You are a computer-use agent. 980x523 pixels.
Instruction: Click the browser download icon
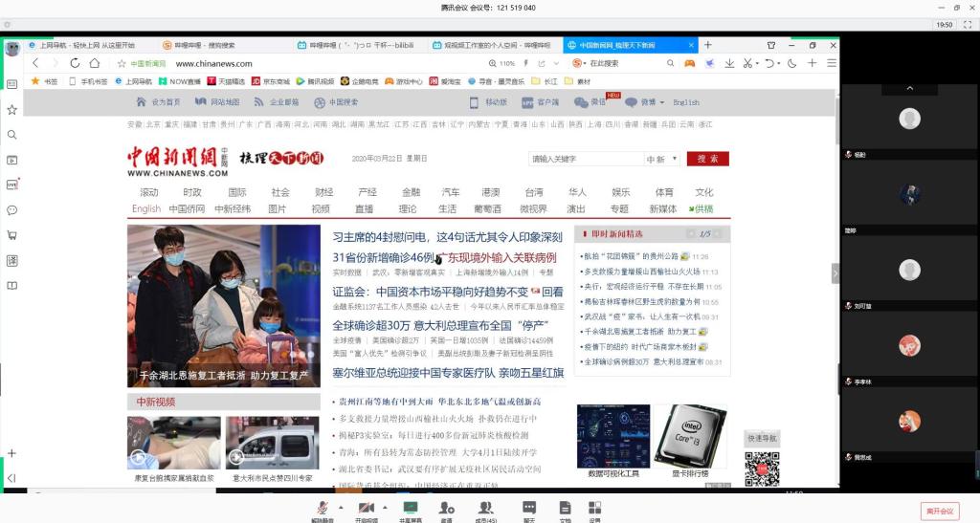click(729, 63)
